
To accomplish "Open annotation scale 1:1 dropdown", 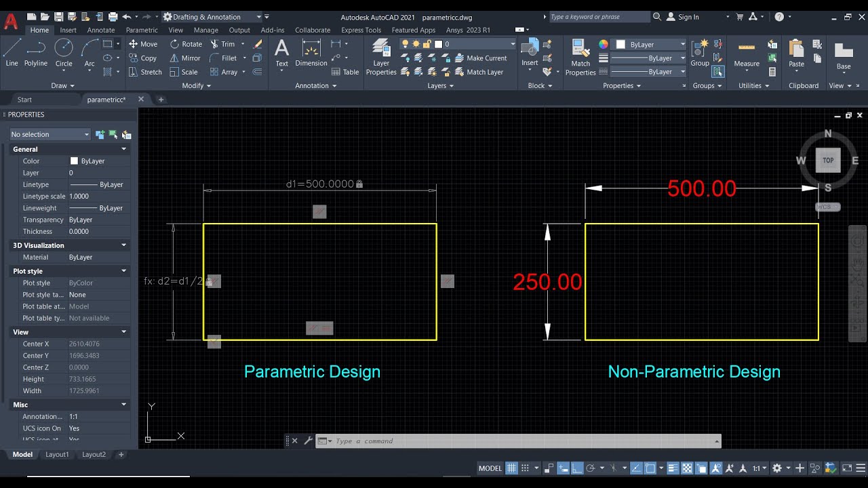I will [x=759, y=468].
